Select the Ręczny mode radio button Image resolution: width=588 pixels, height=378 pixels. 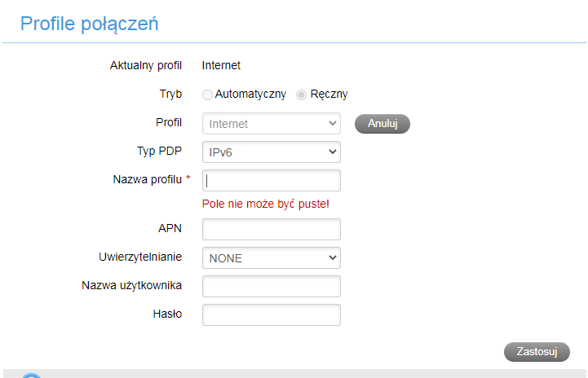point(302,94)
